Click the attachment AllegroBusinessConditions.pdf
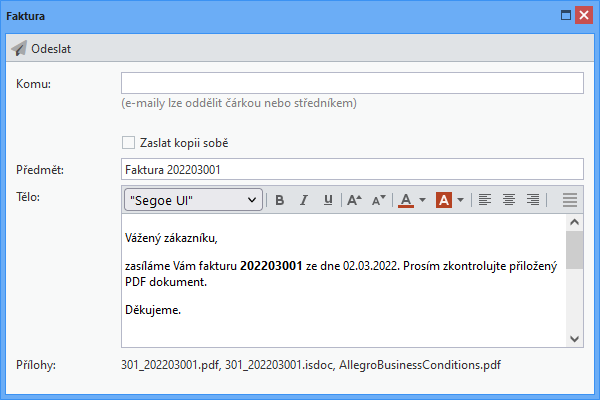This screenshot has width=600, height=400. click(x=420, y=365)
